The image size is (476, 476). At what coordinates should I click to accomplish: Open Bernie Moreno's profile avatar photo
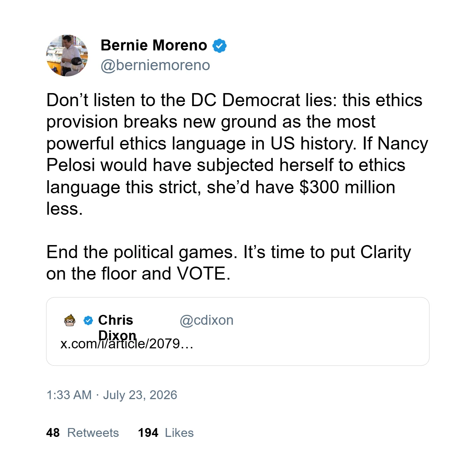[x=67, y=55]
